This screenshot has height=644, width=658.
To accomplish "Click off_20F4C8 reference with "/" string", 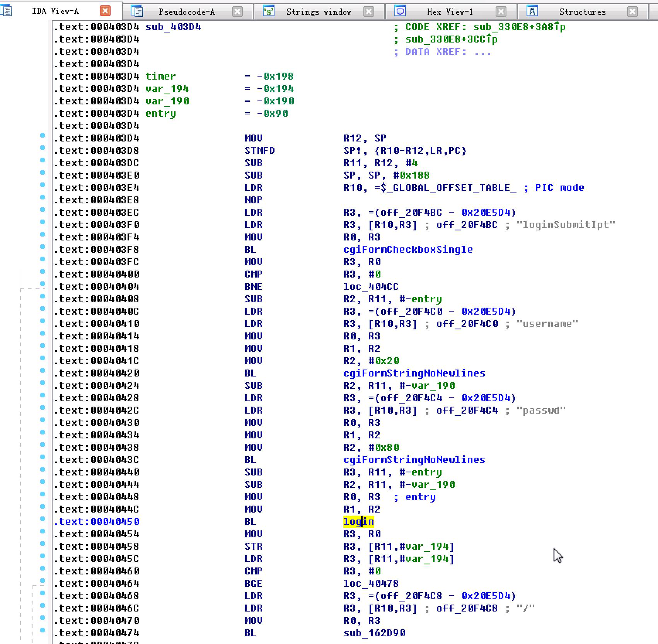I will (x=467, y=608).
